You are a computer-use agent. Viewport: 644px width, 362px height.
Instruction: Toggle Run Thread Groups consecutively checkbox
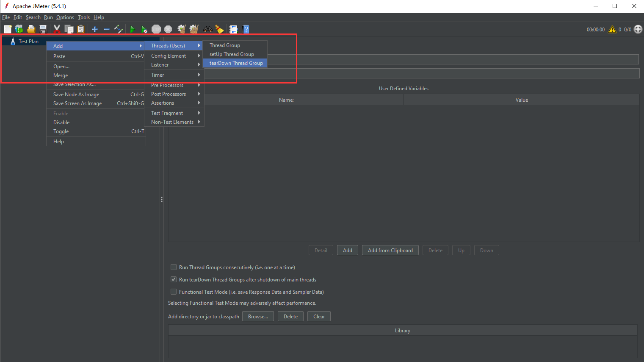pyautogui.click(x=174, y=267)
